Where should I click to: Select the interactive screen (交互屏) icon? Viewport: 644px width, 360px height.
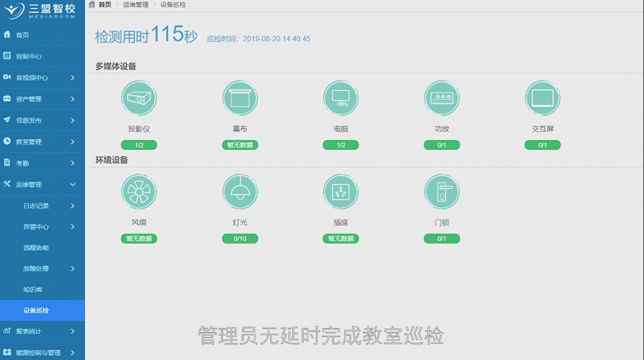pos(543,98)
